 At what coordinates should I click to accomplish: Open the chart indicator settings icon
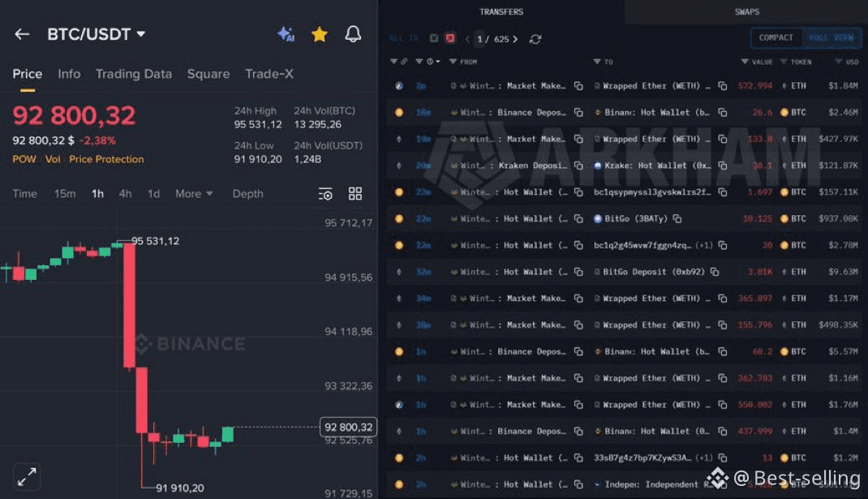pyautogui.click(x=325, y=194)
